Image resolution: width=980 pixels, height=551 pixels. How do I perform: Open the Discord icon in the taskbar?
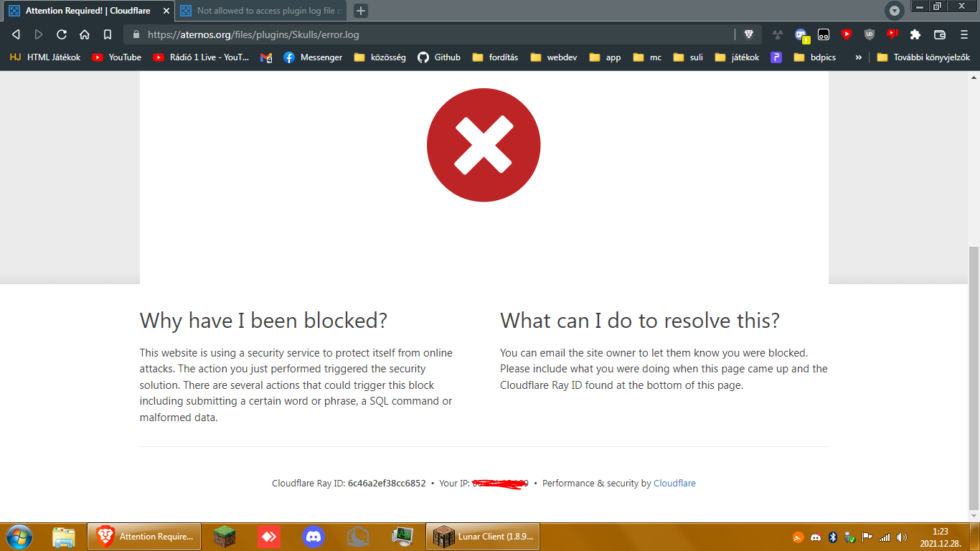click(314, 536)
